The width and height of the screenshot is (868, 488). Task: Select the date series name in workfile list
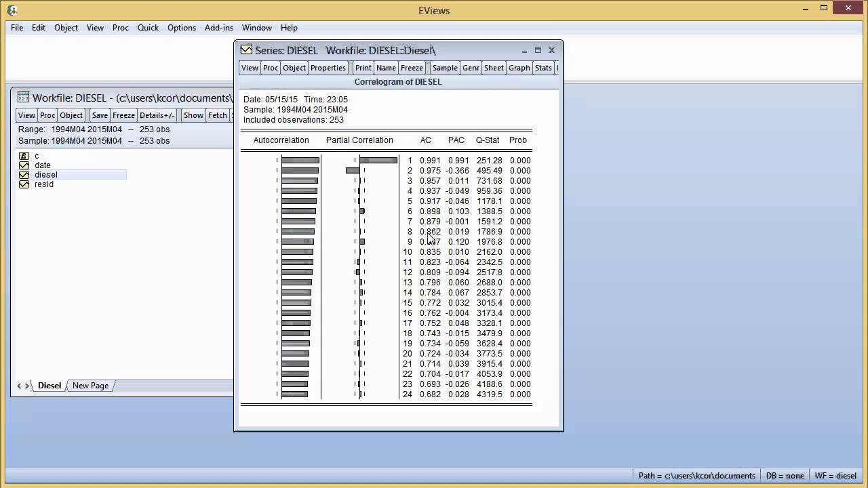pos(43,165)
